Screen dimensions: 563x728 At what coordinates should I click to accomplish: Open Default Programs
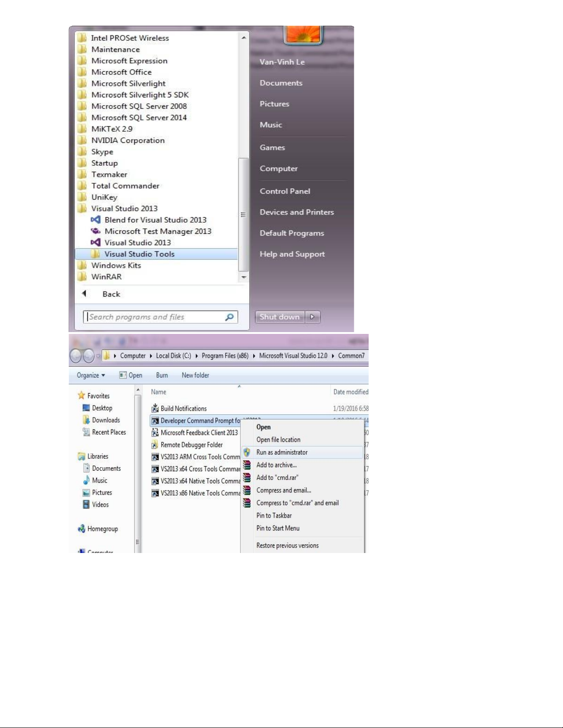tap(292, 233)
